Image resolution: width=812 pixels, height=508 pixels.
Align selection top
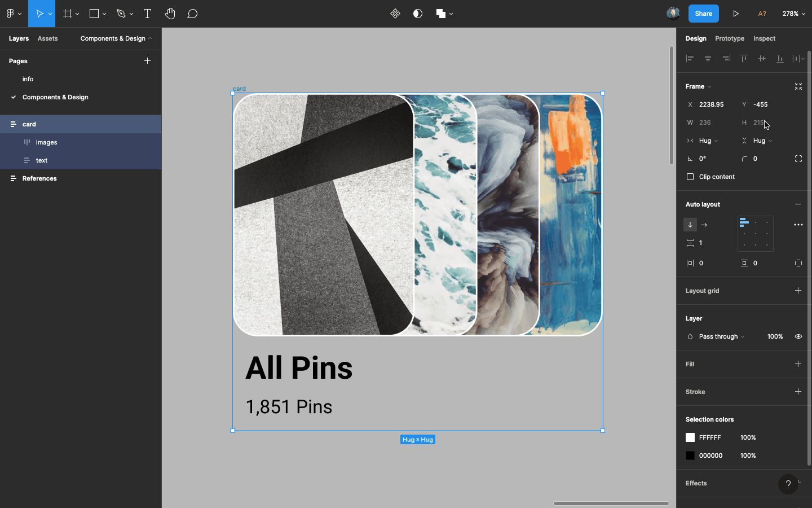(x=744, y=58)
